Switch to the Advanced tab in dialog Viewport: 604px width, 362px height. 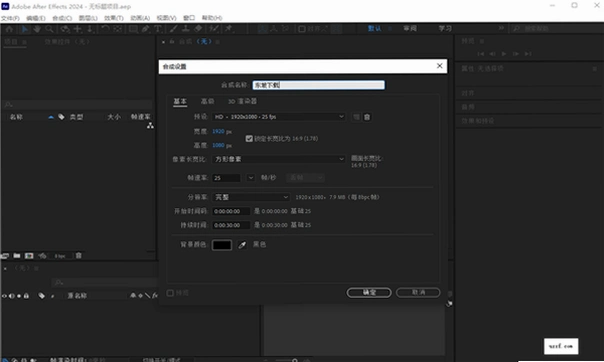click(x=208, y=101)
